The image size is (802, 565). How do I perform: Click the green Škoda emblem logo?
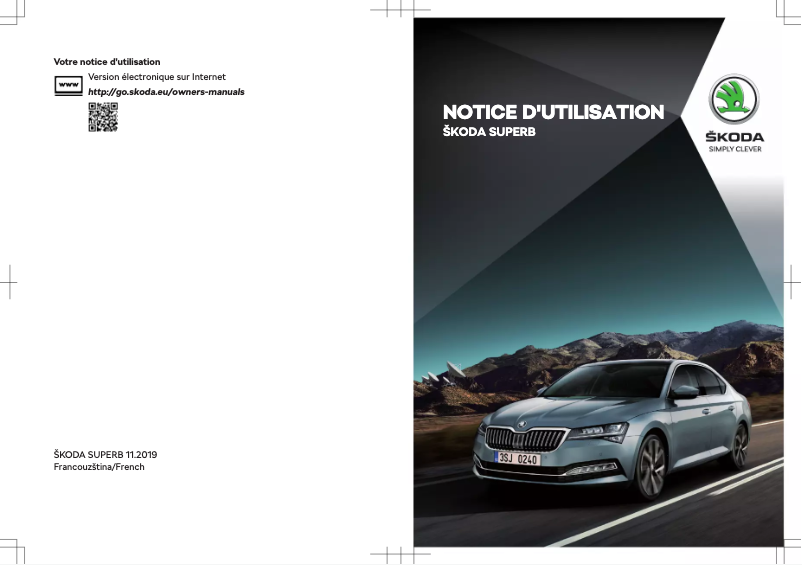(734, 99)
